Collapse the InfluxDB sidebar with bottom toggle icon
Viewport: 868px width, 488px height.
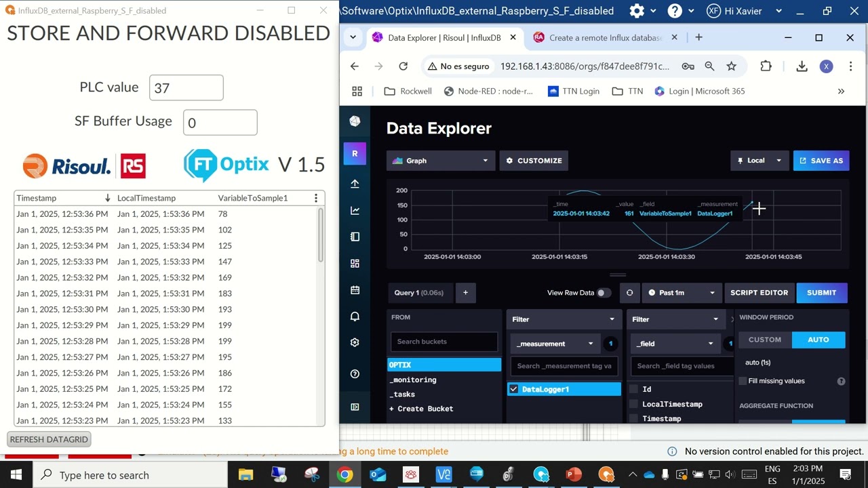point(355,407)
